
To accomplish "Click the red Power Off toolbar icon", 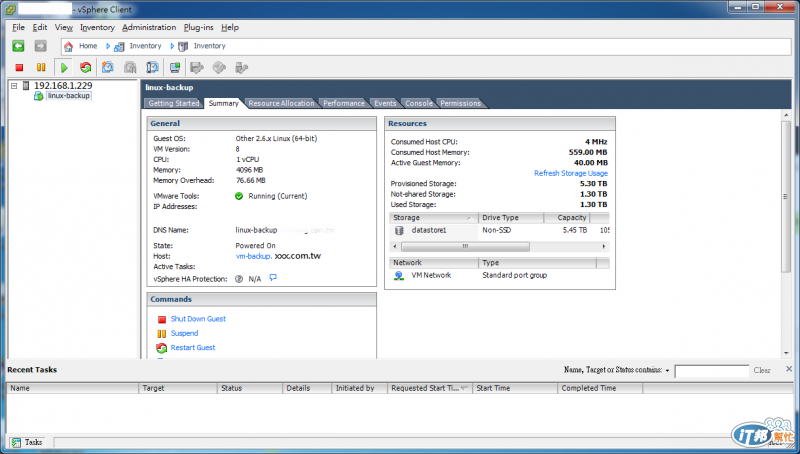I will tap(19, 67).
